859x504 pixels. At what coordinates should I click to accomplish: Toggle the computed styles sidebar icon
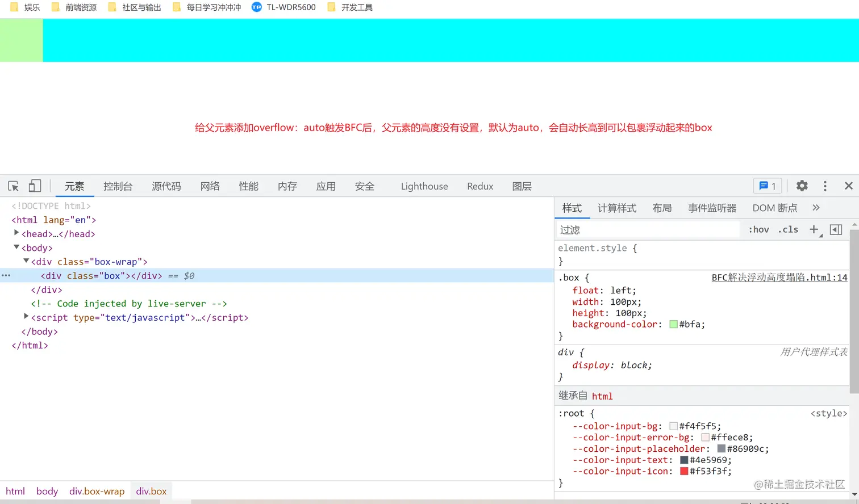[x=836, y=229]
